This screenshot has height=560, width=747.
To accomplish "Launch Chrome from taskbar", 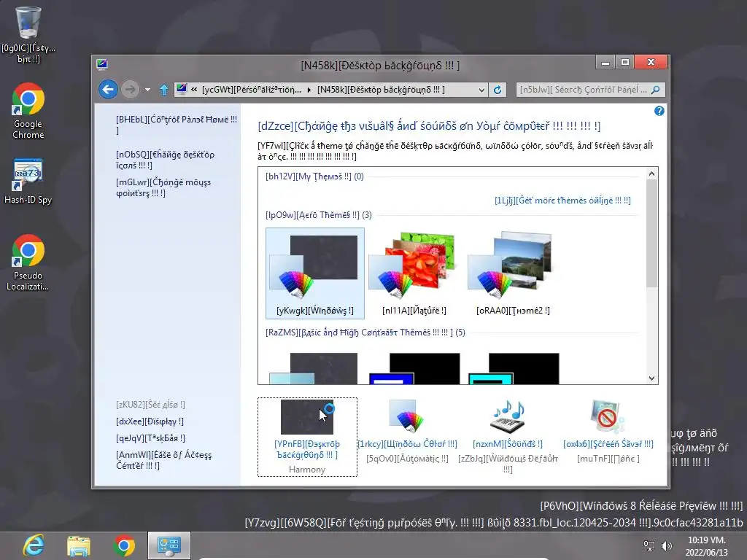I will [x=124, y=545].
